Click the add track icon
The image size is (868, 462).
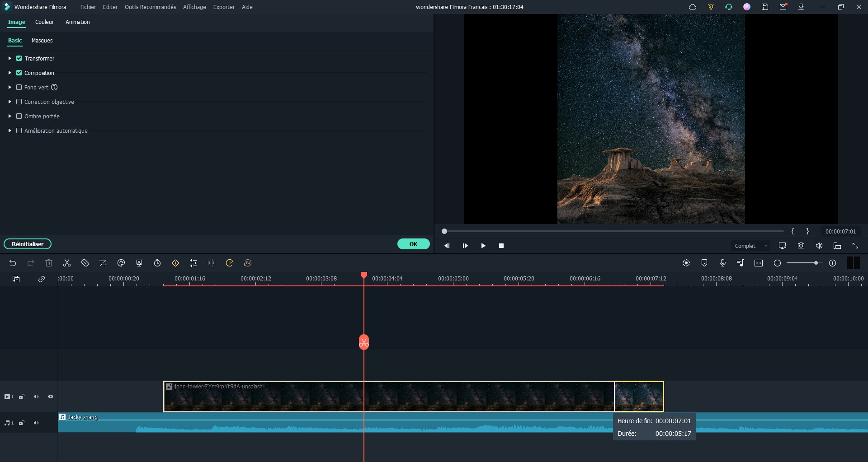(16, 279)
